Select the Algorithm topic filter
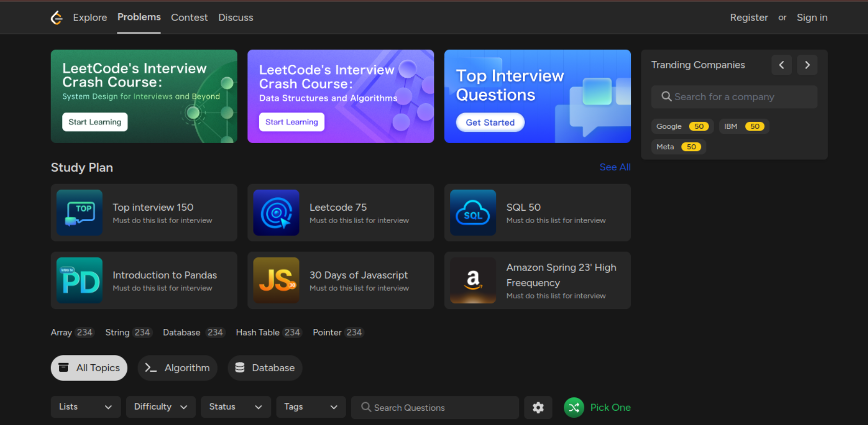Viewport: 868px width, 425px height. (177, 368)
